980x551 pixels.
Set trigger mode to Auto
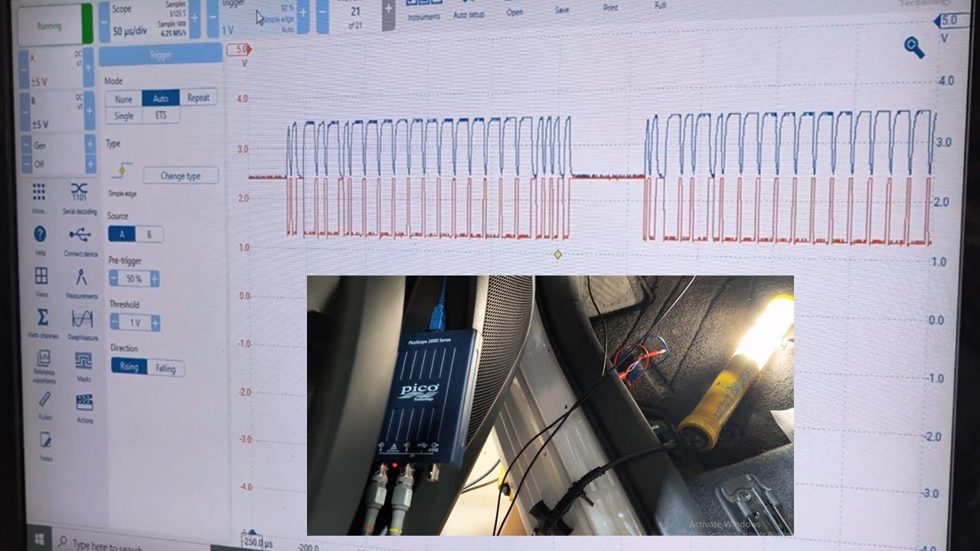point(161,98)
